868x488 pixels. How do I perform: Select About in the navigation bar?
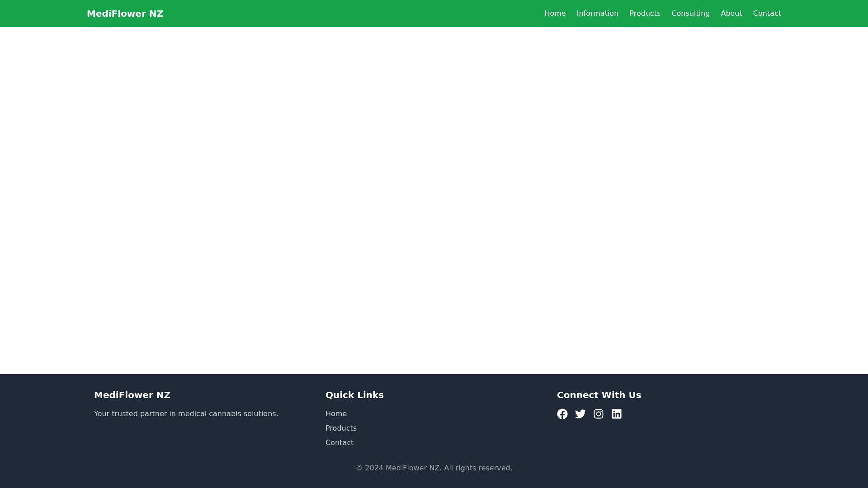point(731,13)
